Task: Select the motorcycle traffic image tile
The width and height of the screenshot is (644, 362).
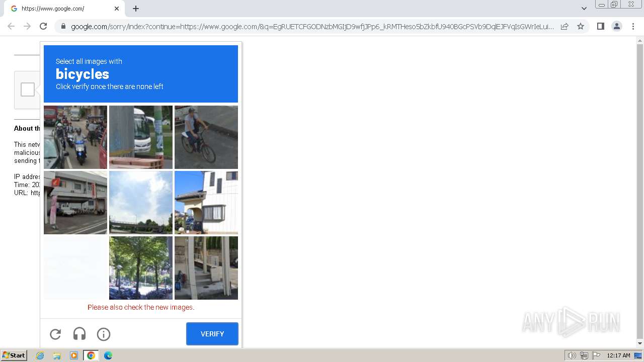Action: click(x=75, y=137)
